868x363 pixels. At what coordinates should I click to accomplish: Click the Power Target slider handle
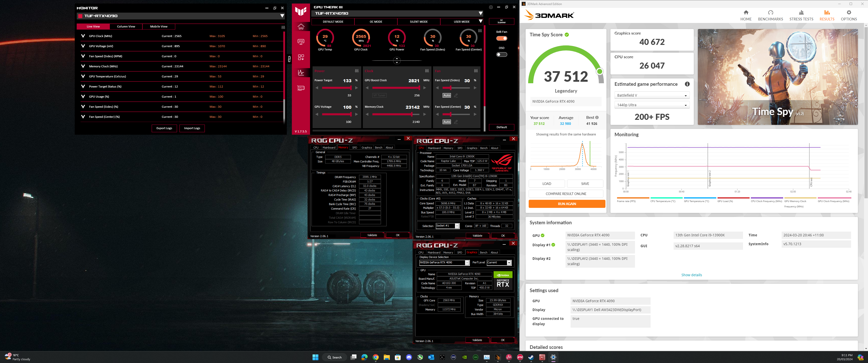(351, 88)
